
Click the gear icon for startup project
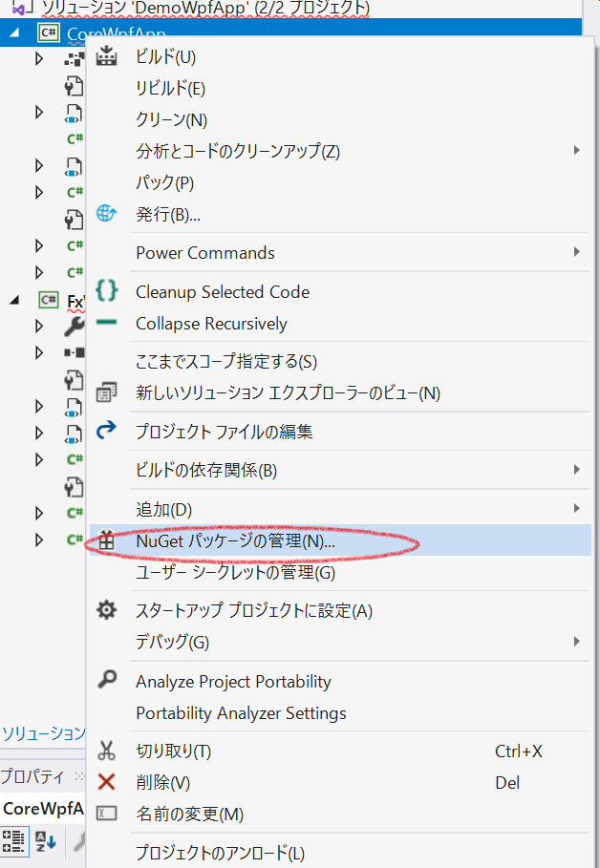pos(106,610)
